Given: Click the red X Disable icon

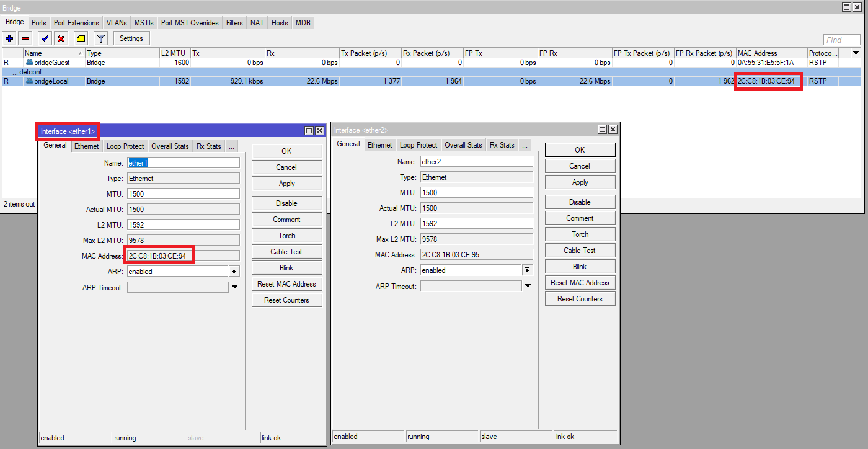Looking at the screenshot, I should (x=61, y=38).
